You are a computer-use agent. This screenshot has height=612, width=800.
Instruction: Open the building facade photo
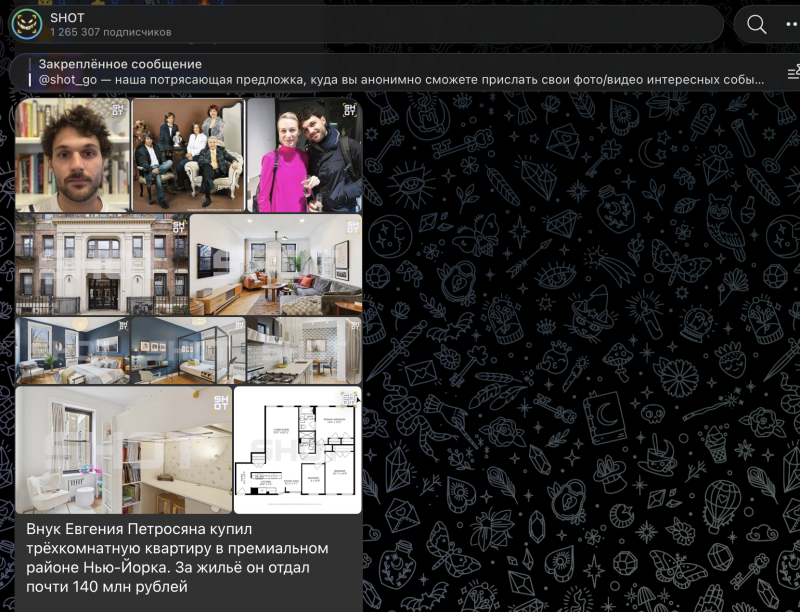tap(102, 264)
